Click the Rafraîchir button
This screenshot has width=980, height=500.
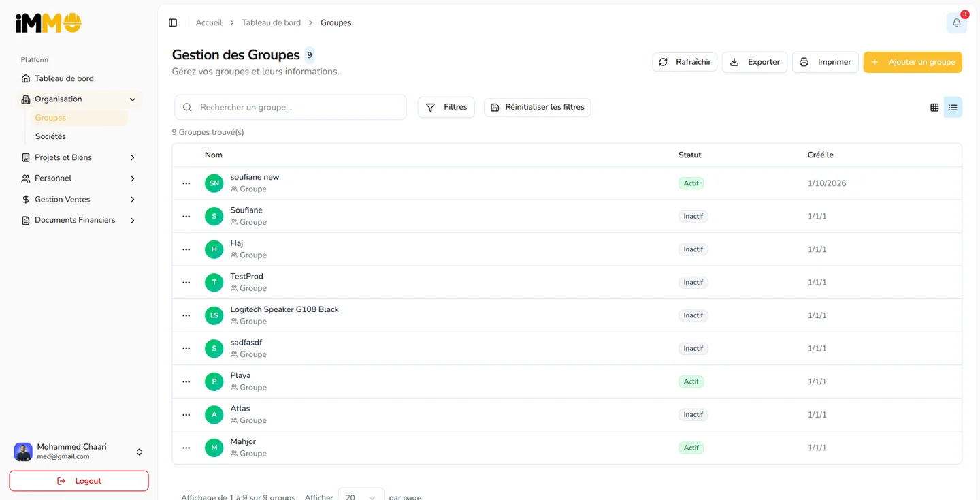click(685, 62)
